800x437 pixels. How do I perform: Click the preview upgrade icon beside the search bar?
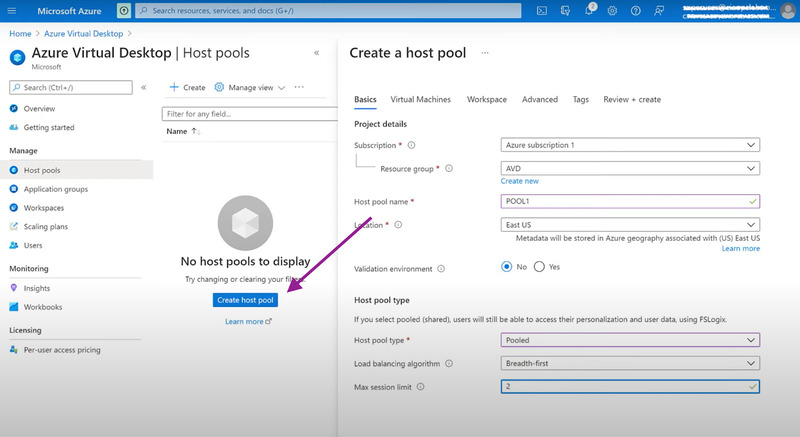click(x=123, y=10)
